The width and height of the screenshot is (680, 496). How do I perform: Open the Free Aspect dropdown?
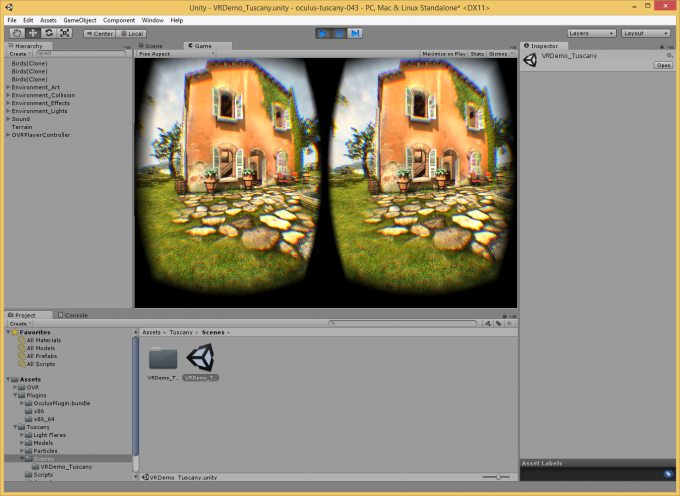[x=176, y=54]
